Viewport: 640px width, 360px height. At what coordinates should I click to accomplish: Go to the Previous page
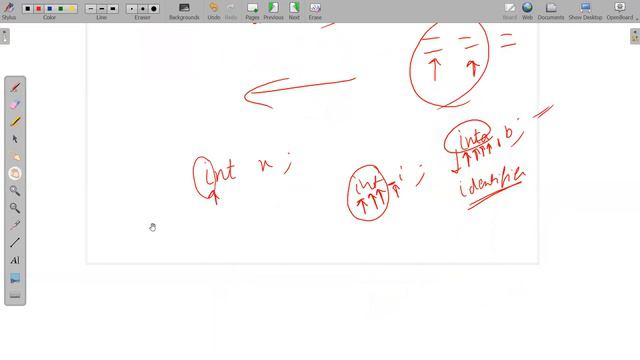(273, 11)
